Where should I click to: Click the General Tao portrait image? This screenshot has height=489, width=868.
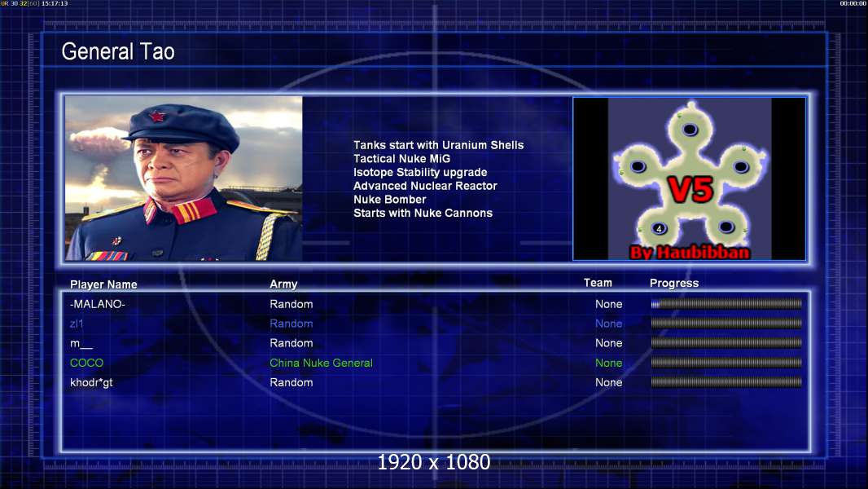click(x=184, y=178)
